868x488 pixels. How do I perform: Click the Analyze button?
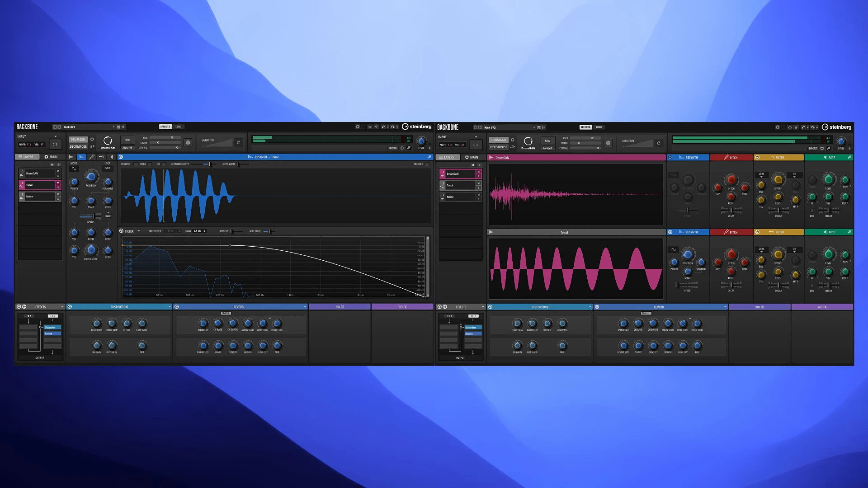tap(127, 148)
